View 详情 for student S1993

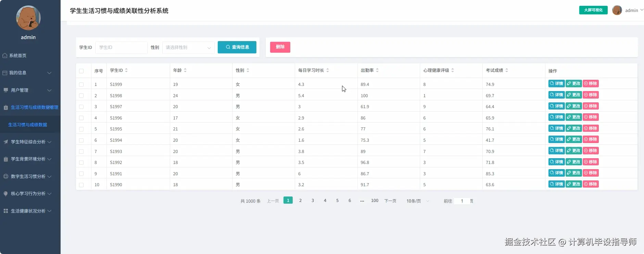(x=556, y=151)
